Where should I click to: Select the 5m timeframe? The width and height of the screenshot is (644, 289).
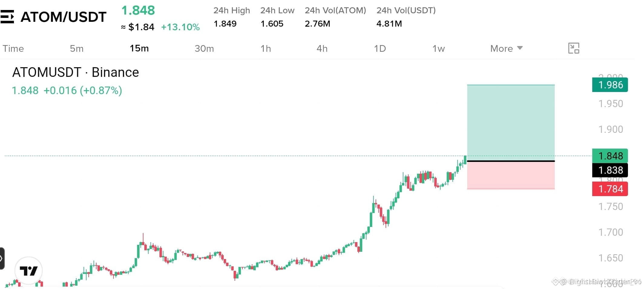coord(77,48)
